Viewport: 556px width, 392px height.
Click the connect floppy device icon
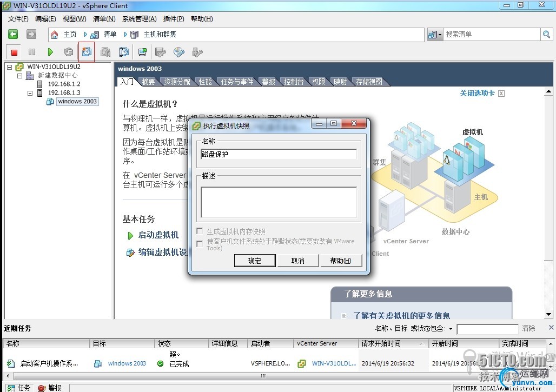(x=160, y=52)
